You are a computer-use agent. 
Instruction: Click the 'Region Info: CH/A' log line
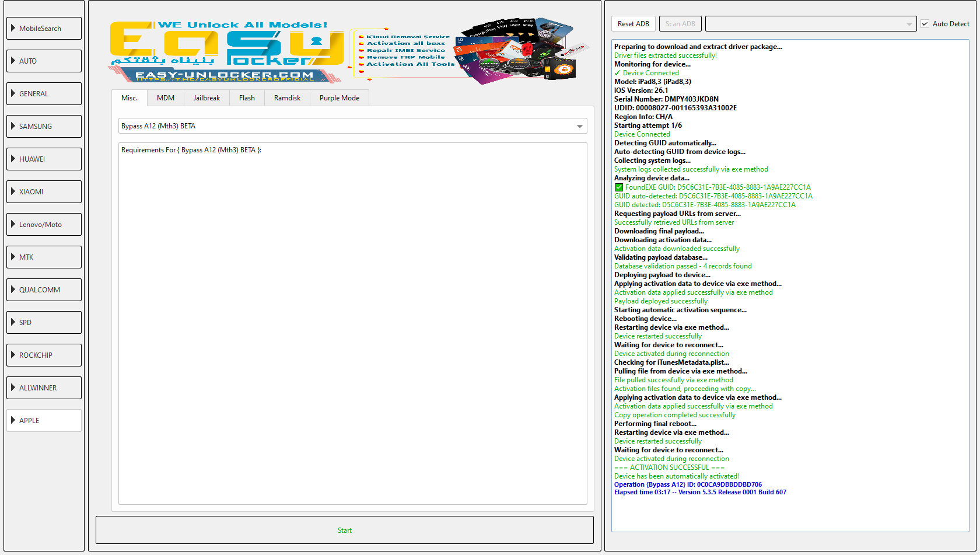tap(643, 117)
